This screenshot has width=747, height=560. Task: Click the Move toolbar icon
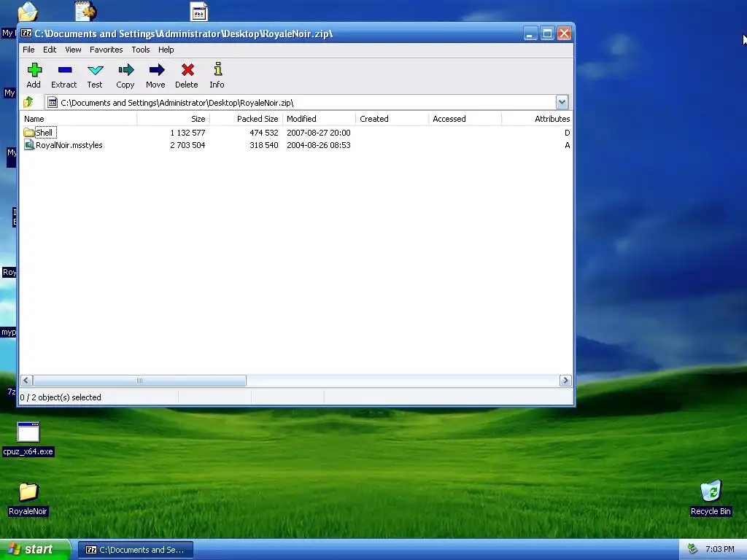(156, 70)
